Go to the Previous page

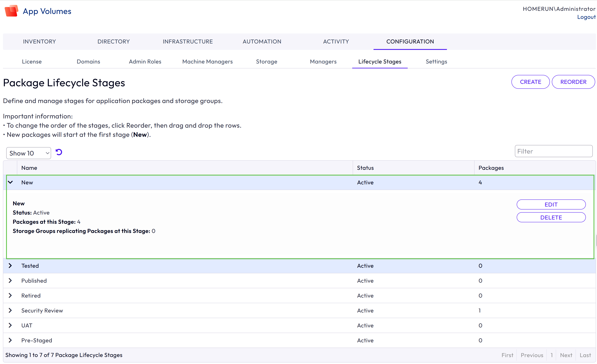[532, 355]
